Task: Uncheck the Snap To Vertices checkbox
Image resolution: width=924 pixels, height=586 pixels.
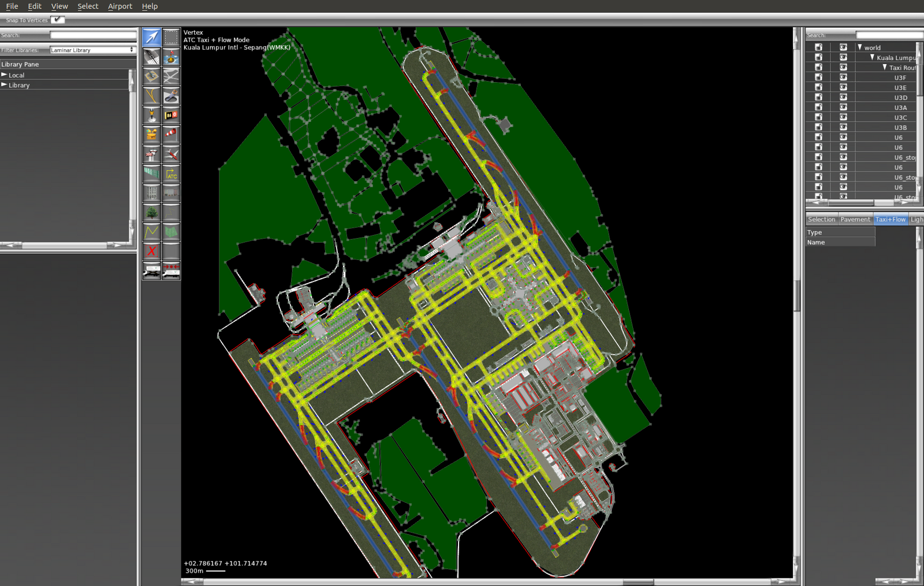Action: (57, 20)
